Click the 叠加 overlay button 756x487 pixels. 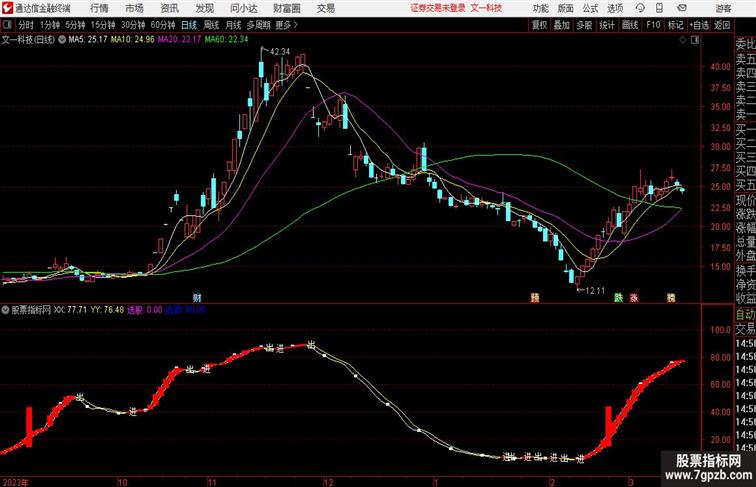562,25
